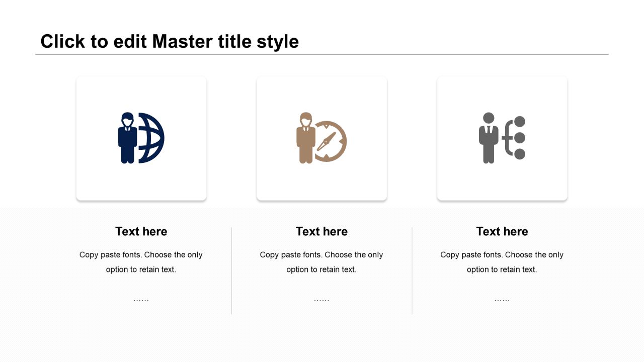Image resolution: width=644 pixels, height=362 pixels.
Task: Click the right column 'Text here' heading
Action: pyautogui.click(x=502, y=231)
